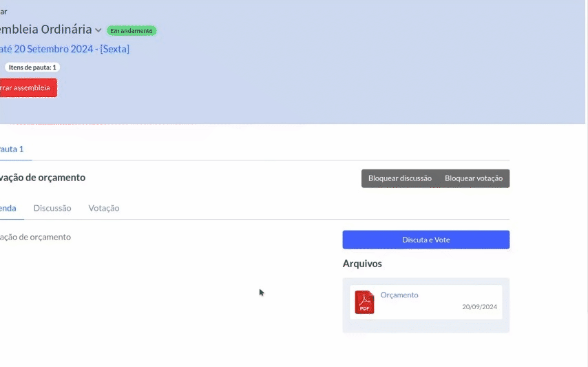Select the Pauta 1 tab
The width and height of the screenshot is (588, 367).
[12, 149]
